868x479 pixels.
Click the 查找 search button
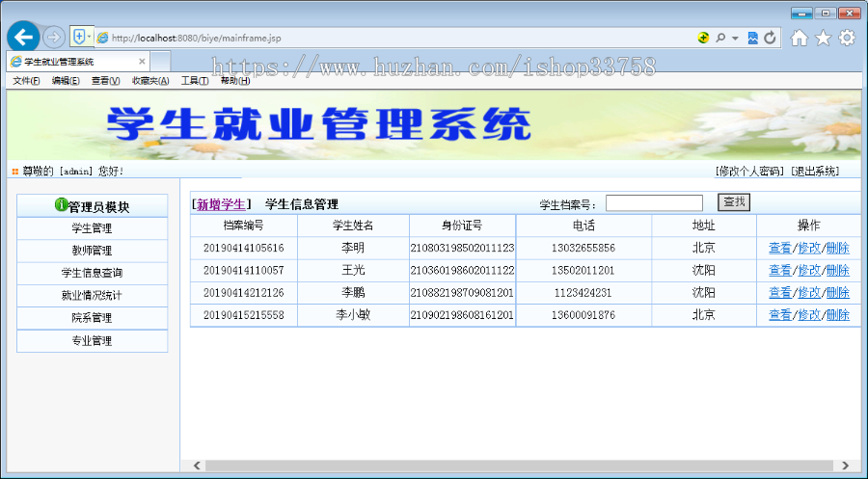[734, 202]
